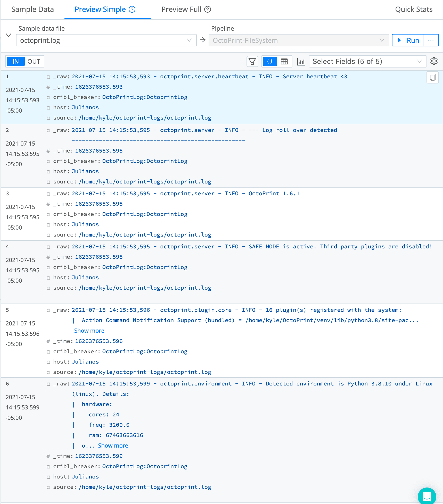Screen dimensions: 443x504
Task: Open the bar chart stats icon
Action: tap(301, 62)
